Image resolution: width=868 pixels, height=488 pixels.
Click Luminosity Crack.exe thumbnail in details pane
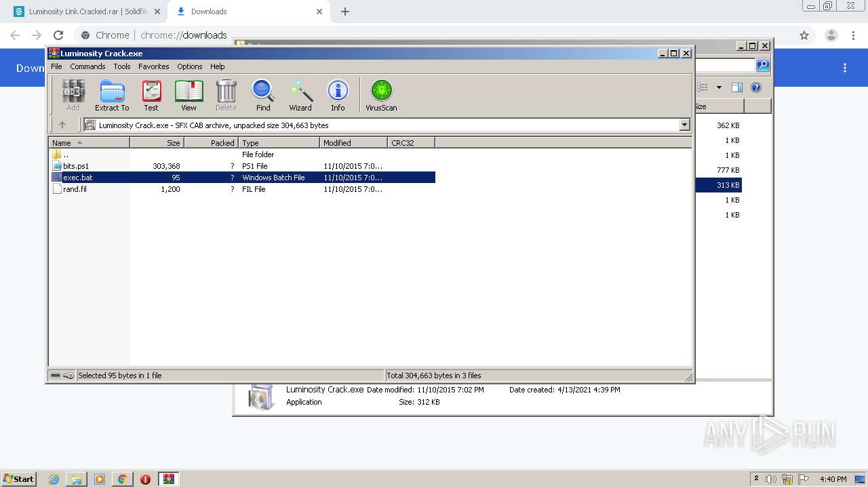(261, 397)
